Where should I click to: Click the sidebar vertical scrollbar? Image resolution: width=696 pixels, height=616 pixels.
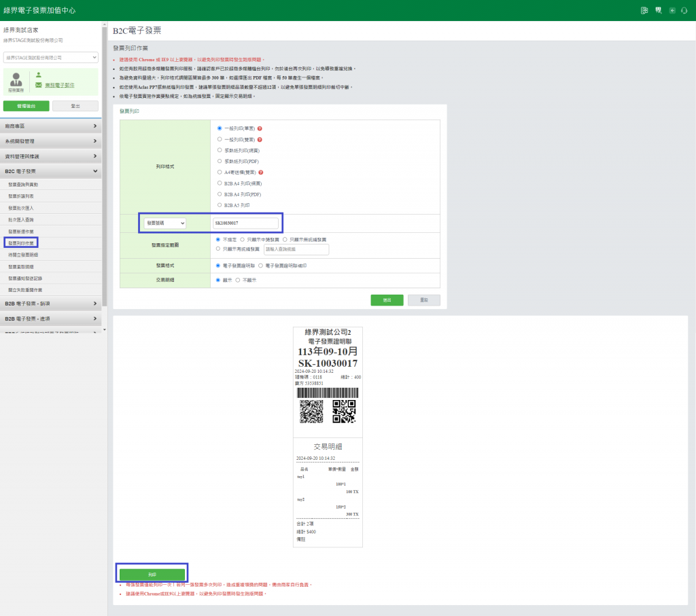click(104, 166)
